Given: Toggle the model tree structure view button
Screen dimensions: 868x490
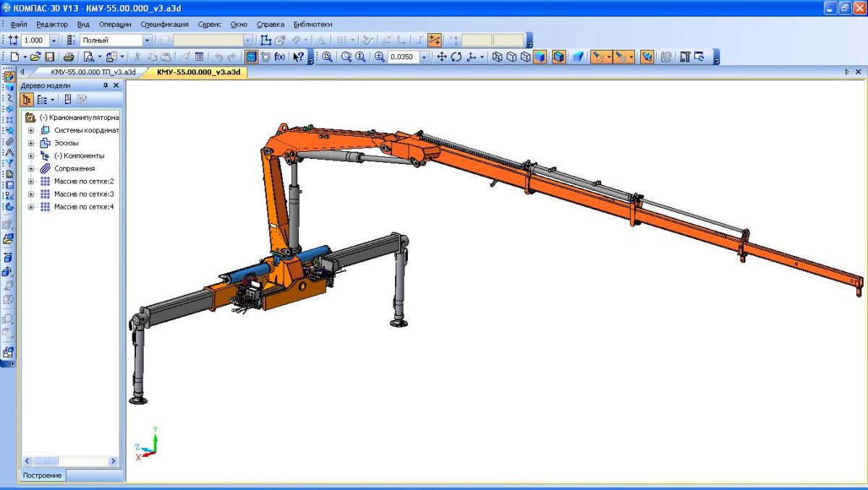Looking at the screenshot, I should (27, 100).
